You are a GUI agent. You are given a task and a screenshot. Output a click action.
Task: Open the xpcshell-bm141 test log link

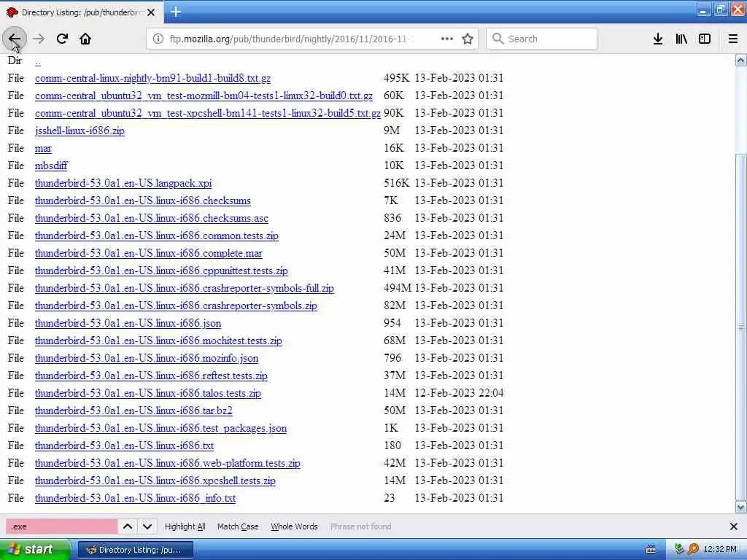pyautogui.click(x=208, y=113)
